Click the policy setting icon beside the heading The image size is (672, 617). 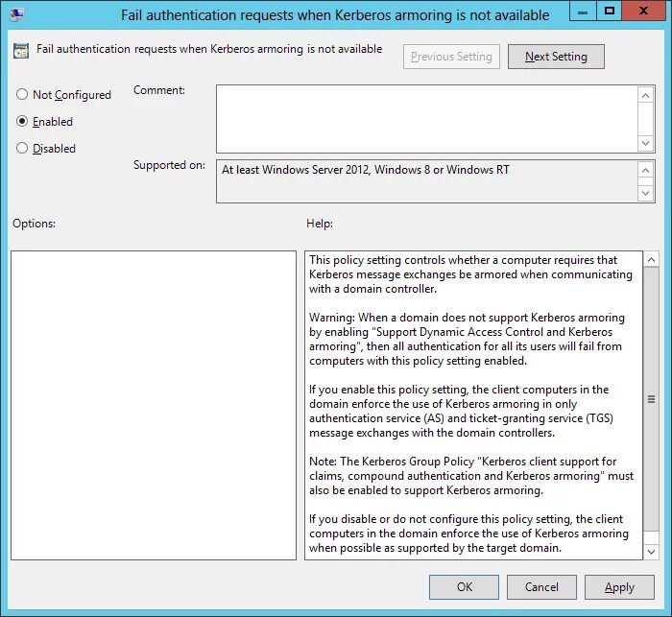tap(21, 51)
